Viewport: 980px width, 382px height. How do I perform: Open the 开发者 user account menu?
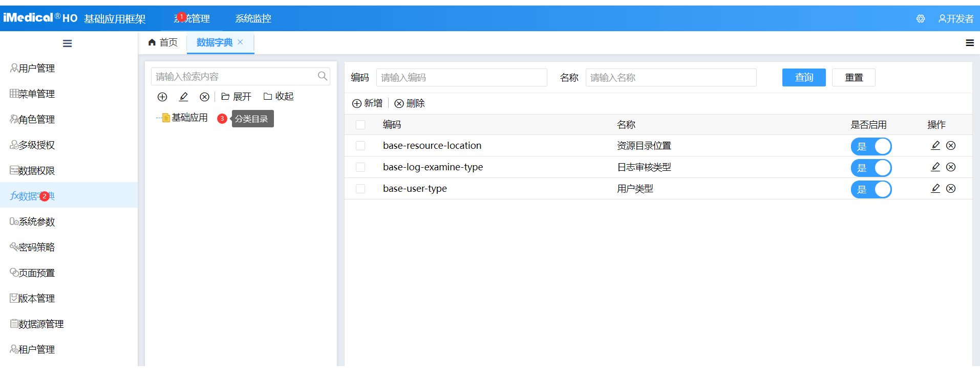[956, 19]
